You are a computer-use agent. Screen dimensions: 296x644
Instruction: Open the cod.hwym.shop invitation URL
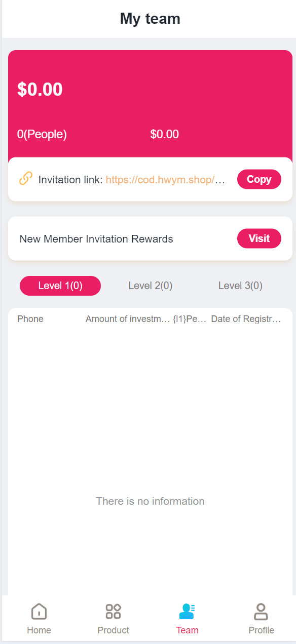click(x=165, y=180)
